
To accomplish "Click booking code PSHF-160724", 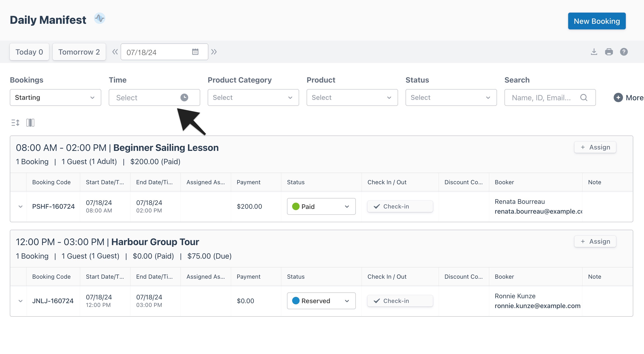I will point(53,206).
